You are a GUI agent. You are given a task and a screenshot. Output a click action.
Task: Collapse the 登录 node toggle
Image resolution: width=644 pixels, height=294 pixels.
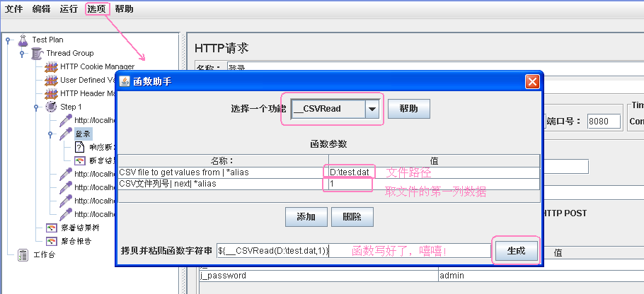click(50, 134)
